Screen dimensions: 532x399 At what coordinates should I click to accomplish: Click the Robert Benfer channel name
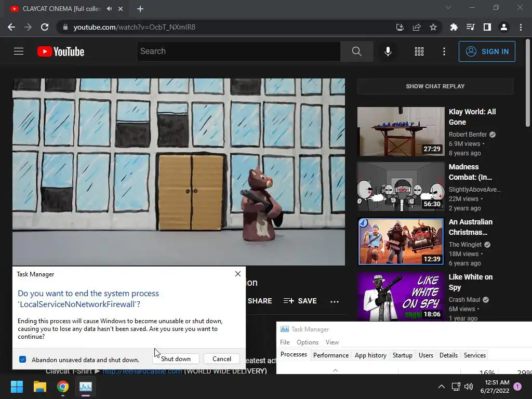click(x=468, y=135)
